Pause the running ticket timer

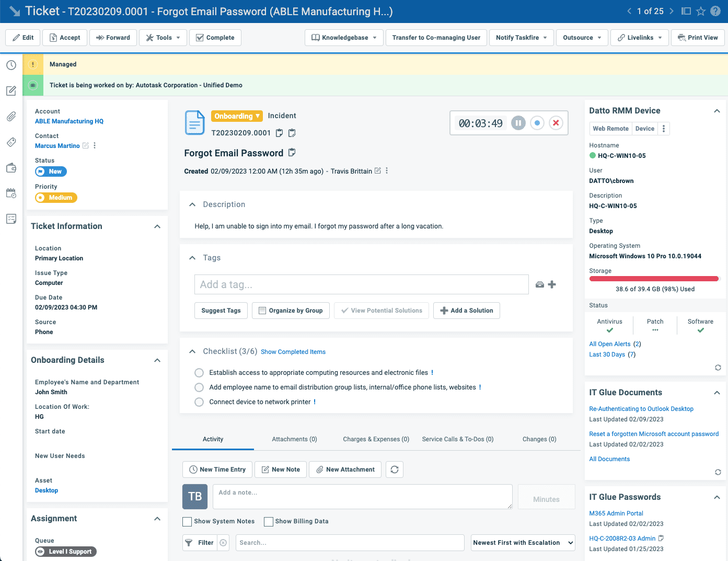(x=518, y=123)
